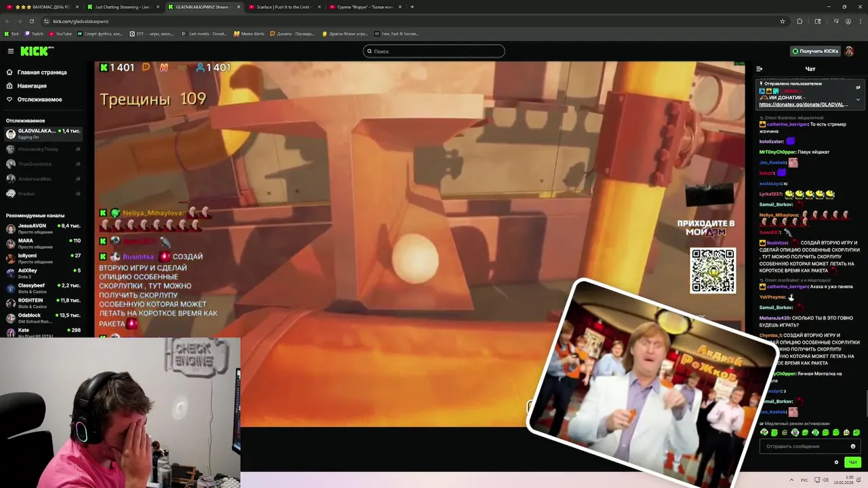This screenshot has width=868, height=488.
Task: Open Last events - Donat... bookmark
Action: point(204,33)
